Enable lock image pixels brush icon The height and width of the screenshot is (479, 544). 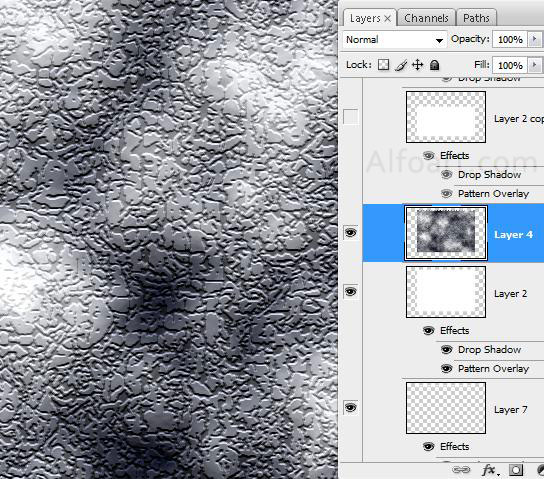tap(401, 65)
